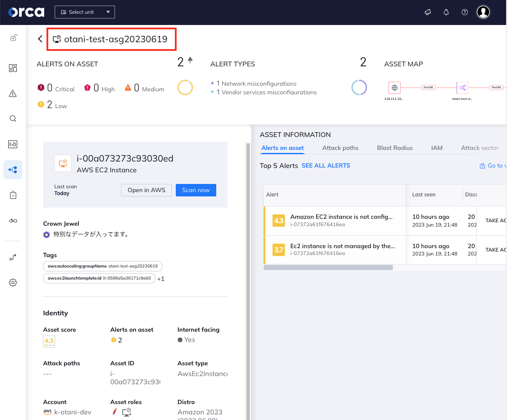The image size is (507, 420).
Task: Click the 1 Network misconfigurations entry
Action: 256,84
